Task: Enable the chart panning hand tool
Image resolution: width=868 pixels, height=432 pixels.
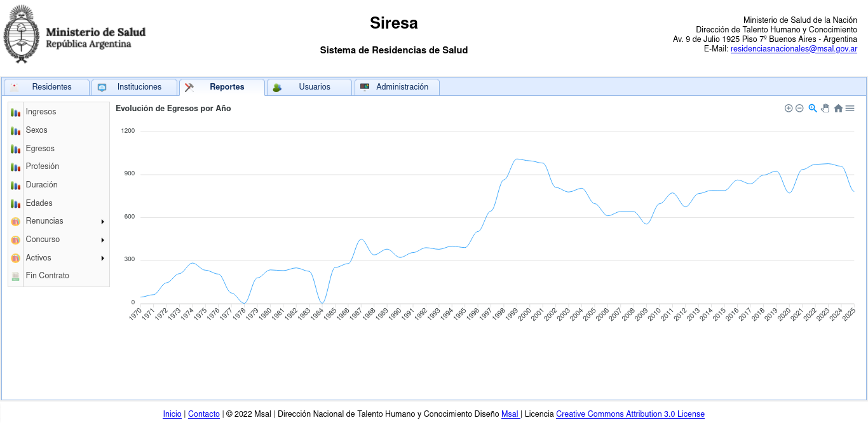Action: (825, 109)
